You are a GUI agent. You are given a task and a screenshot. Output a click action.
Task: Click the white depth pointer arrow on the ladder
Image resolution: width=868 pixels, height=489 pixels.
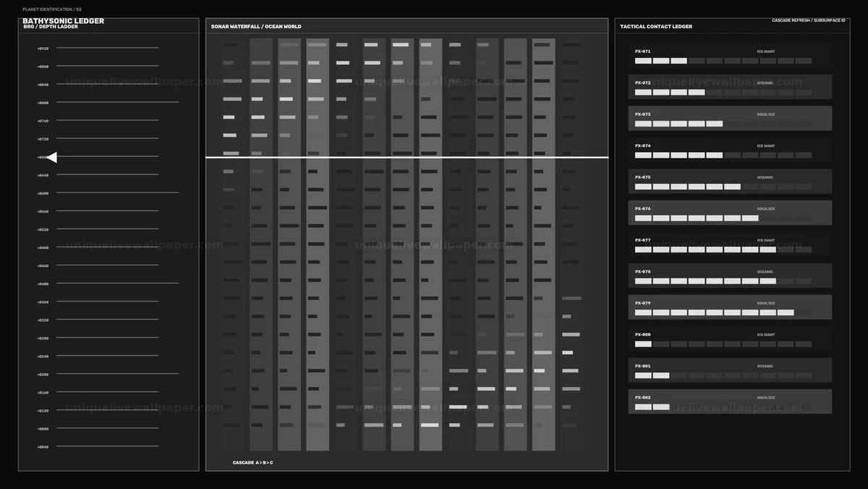pos(51,157)
